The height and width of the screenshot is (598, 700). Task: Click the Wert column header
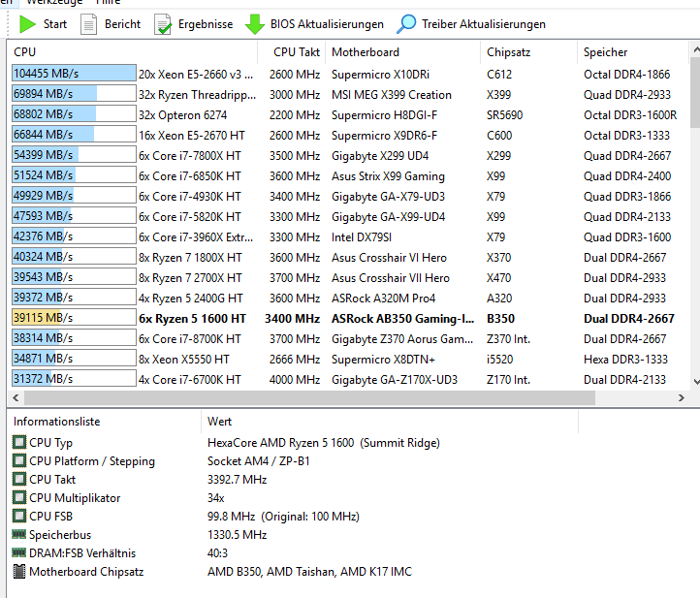tap(390, 422)
